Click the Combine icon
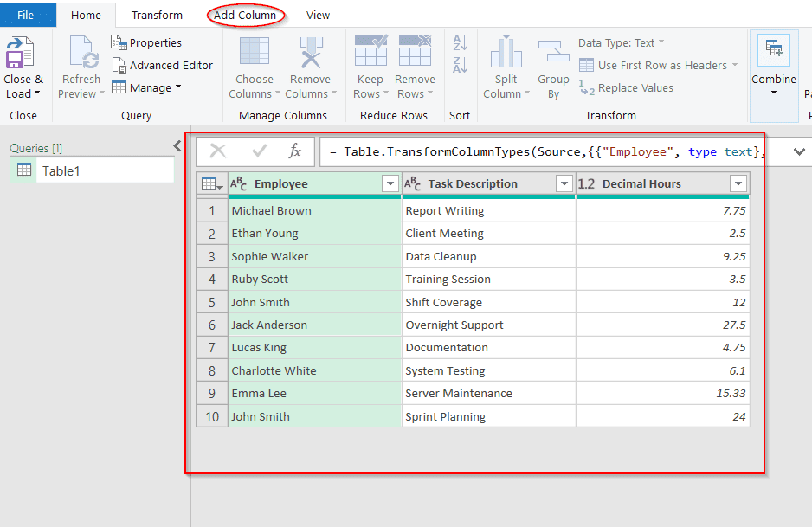The height and width of the screenshot is (527, 812). coord(774,50)
